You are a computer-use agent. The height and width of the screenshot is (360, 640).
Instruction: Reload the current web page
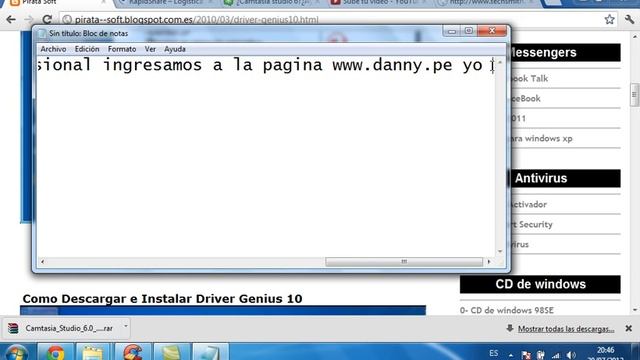47,19
